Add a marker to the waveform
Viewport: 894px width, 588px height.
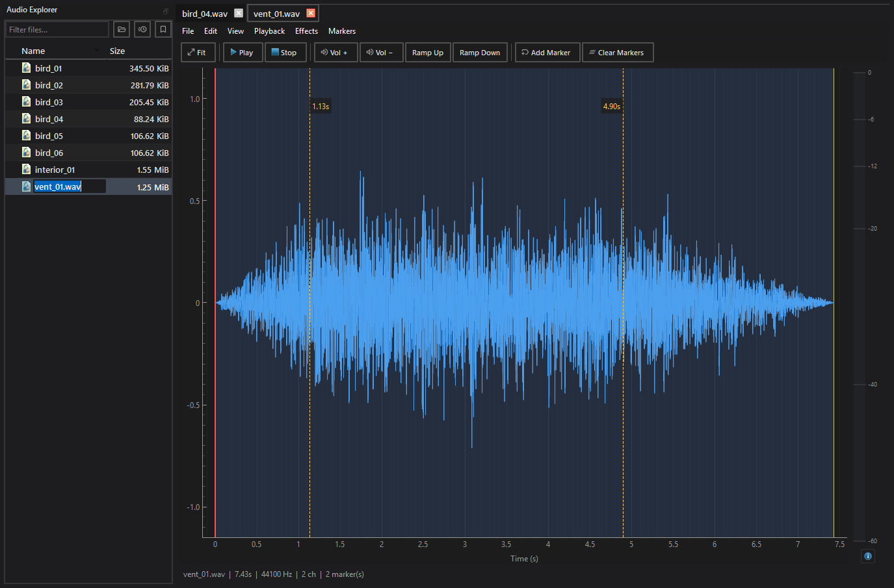pos(547,53)
